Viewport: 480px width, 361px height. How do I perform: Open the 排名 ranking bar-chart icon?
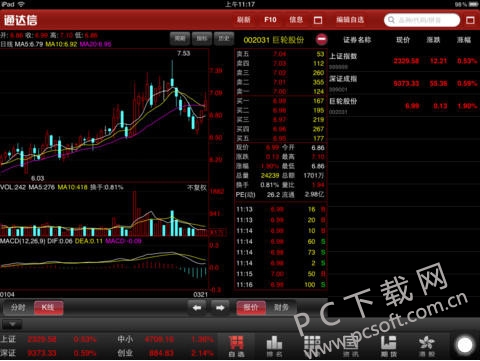274,346
